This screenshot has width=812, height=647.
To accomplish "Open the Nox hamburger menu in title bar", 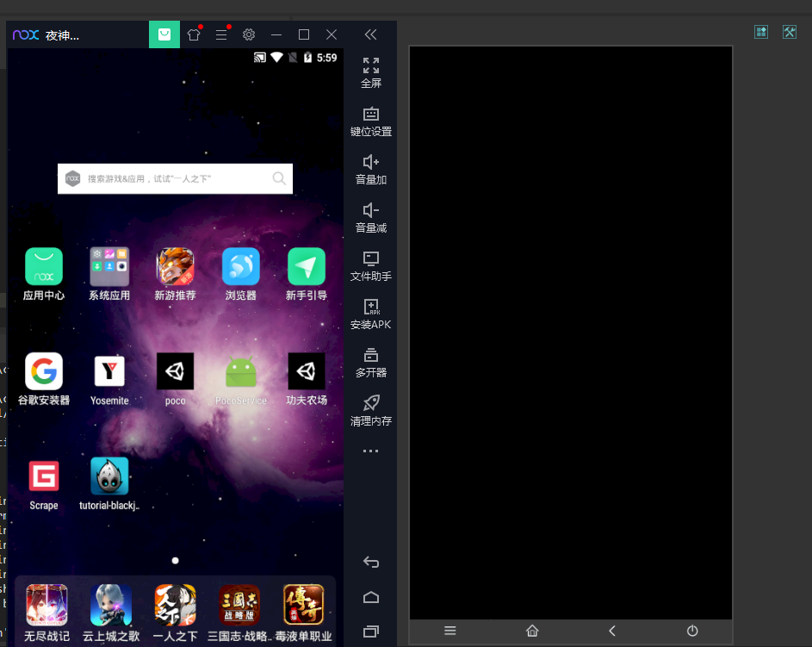I will tap(221, 34).
